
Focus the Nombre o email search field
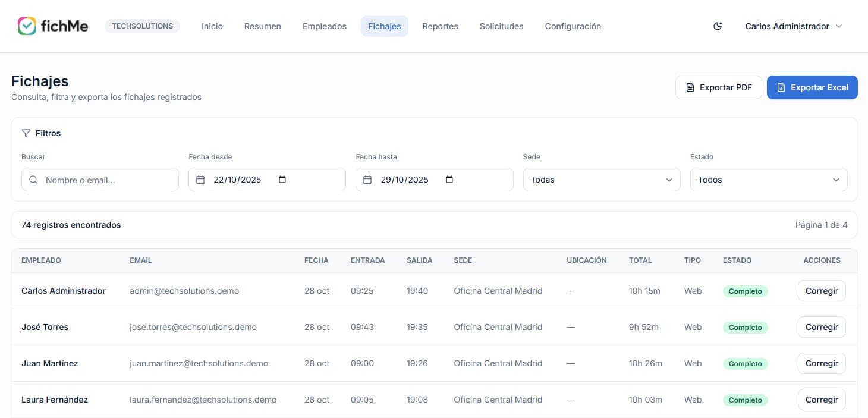(100, 180)
